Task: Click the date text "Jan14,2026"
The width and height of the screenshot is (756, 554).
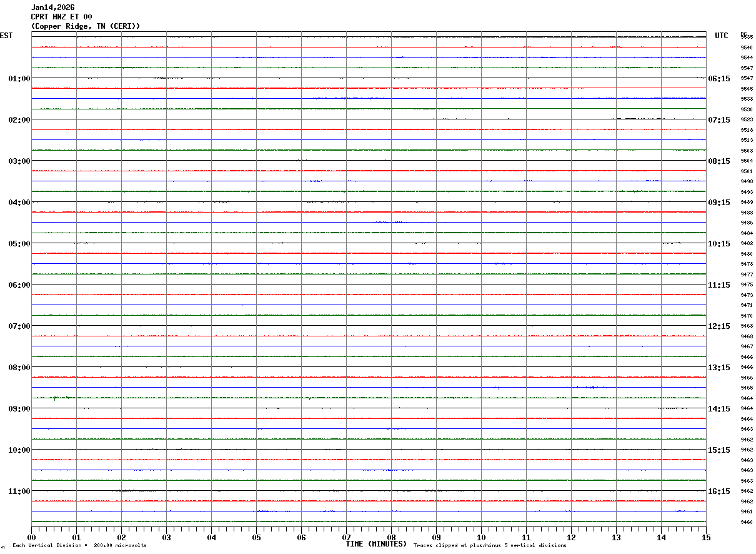Action: coord(53,8)
